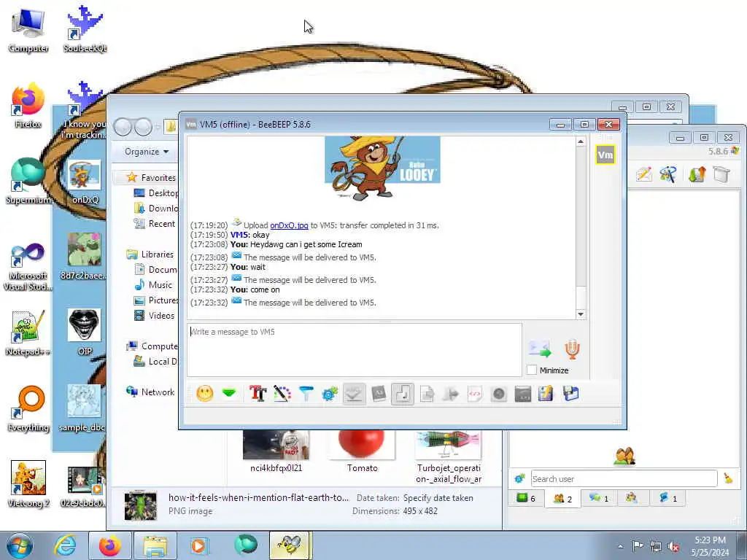The image size is (747, 560).
Task: Click the green down-arrow icon beside the smiley
Action: point(229,393)
